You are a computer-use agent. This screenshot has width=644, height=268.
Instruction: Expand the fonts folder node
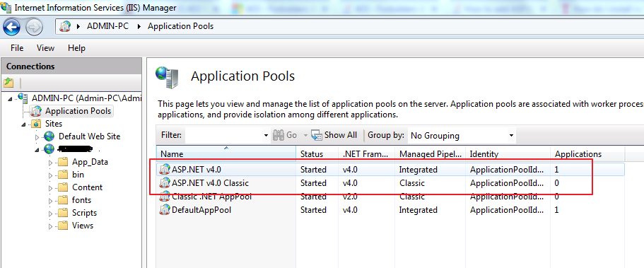pyautogui.click(x=50, y=201)
